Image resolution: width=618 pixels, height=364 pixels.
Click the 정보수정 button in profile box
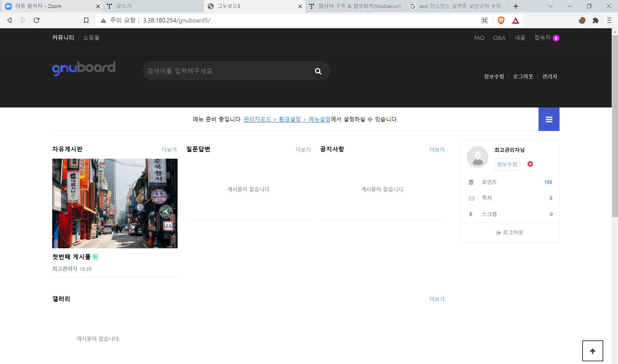507,164
